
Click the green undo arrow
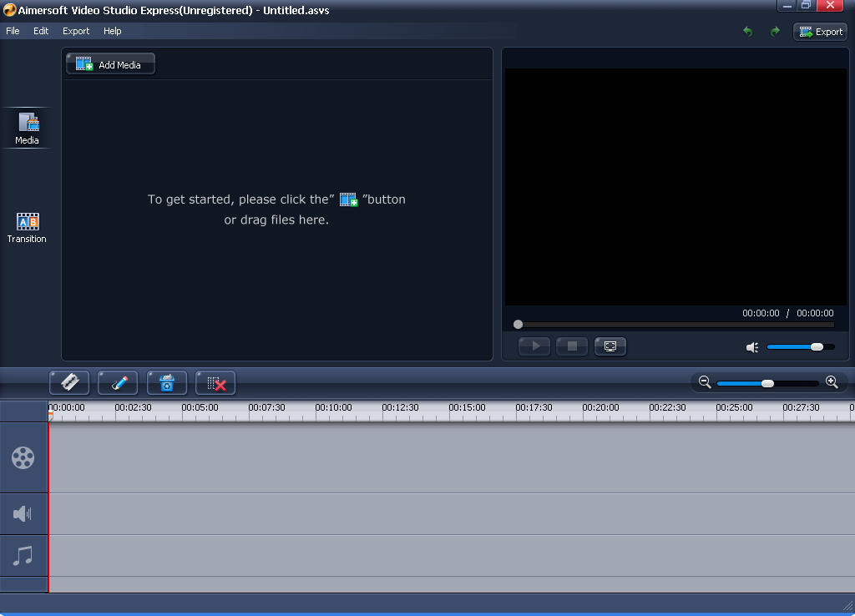(747, 32)
